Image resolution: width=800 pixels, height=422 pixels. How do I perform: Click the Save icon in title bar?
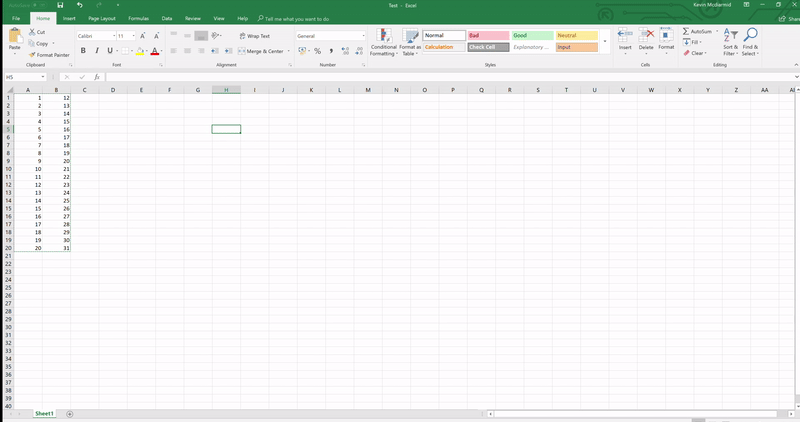point(60,5)
